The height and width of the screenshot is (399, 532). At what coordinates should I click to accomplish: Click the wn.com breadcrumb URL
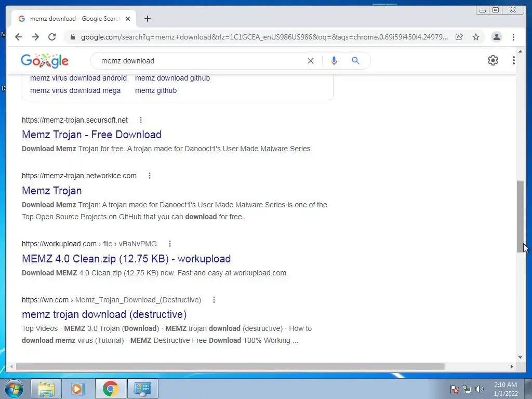pyautogui.click(x=112, y=300)
